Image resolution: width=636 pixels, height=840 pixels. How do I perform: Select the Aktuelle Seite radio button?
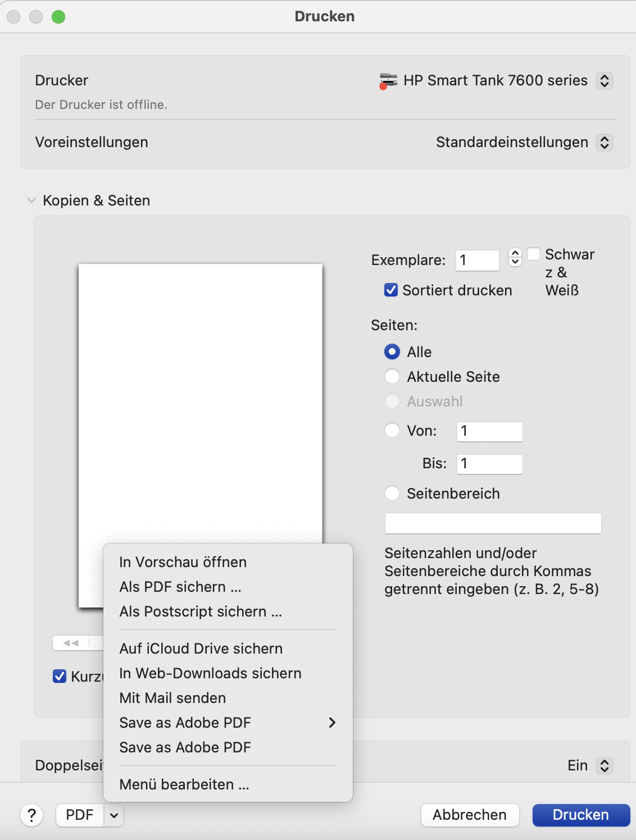click(x=392, y=376)
